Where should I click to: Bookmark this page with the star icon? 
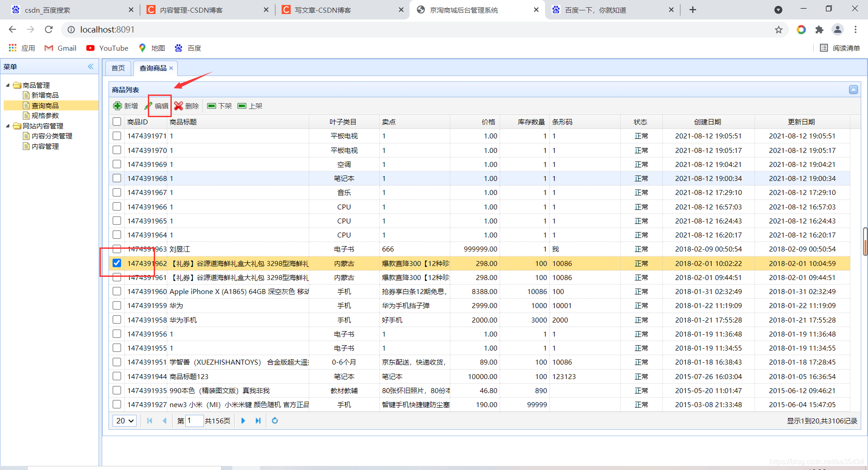point(778,29)
